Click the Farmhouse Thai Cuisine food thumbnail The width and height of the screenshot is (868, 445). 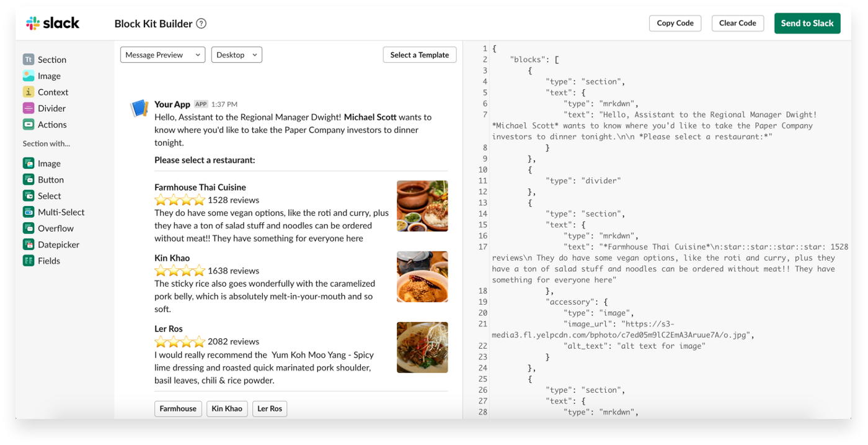pyautogui.click(x=422, y=205)
